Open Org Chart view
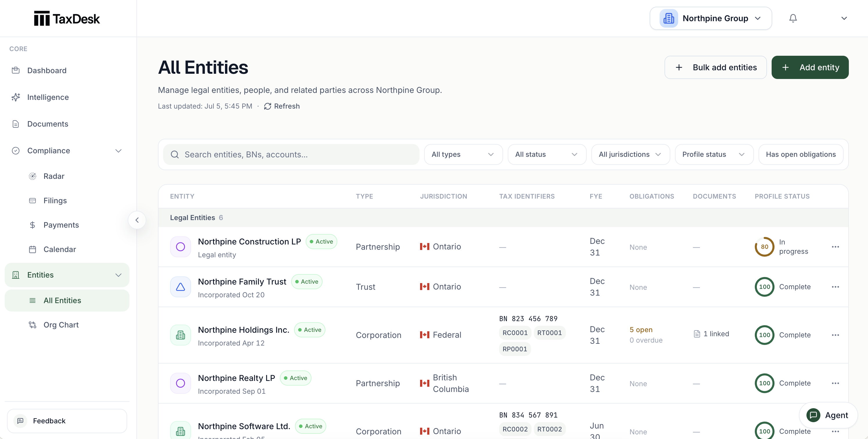Screen dimensions: 868x439 coord(67,325)
